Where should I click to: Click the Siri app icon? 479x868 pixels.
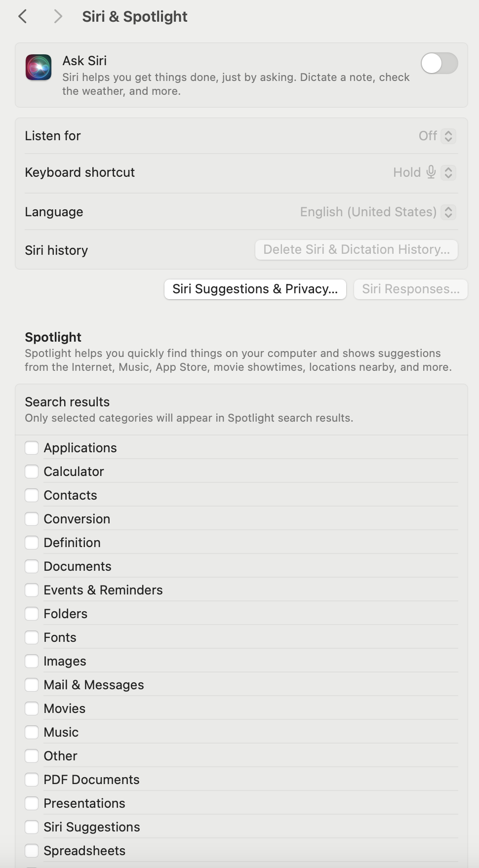39,67
